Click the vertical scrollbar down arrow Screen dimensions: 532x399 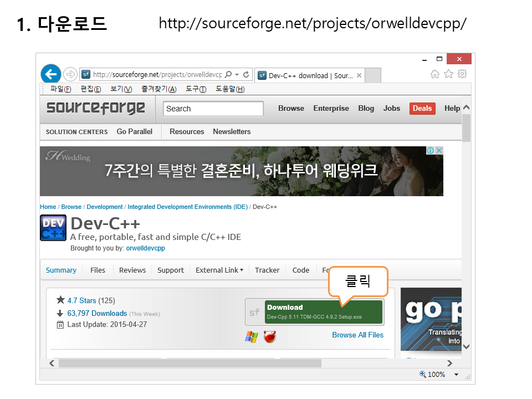point(467,346)
